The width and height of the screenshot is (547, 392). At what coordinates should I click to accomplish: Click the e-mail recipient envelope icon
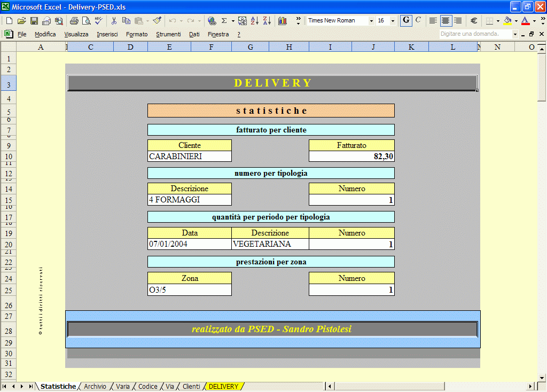click(46, 21)
